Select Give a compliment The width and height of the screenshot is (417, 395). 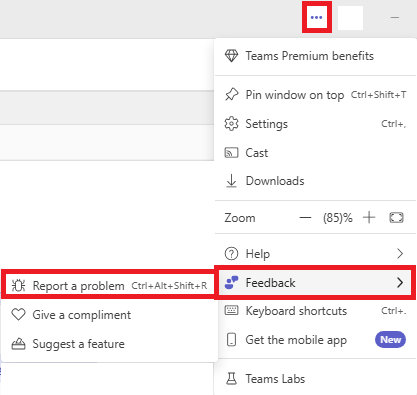point(109,315)
